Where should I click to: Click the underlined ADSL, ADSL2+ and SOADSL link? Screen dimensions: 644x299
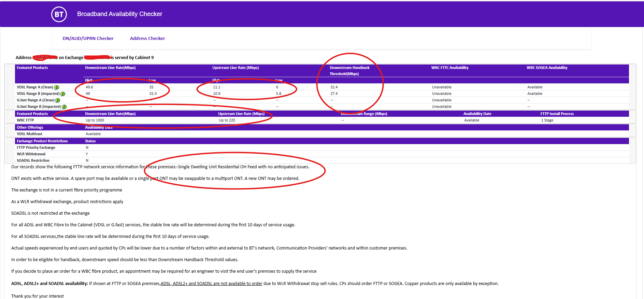click(x=211, y=284)
